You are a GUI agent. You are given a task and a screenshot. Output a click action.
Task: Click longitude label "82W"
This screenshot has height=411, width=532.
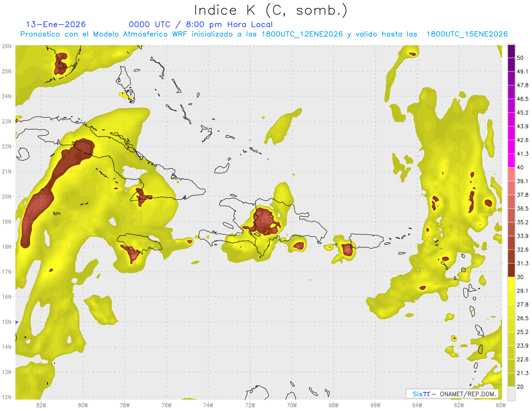click(41, 405)
